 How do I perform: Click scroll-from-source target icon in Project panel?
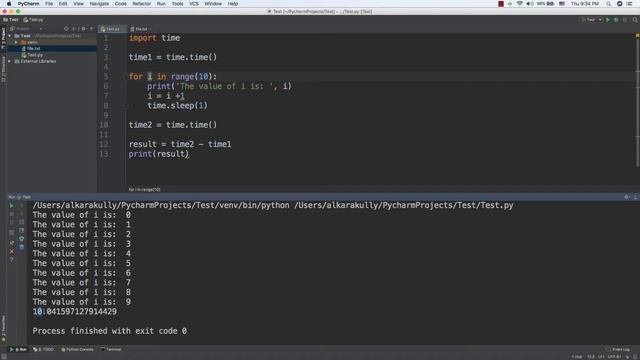(x=66, y=29)
